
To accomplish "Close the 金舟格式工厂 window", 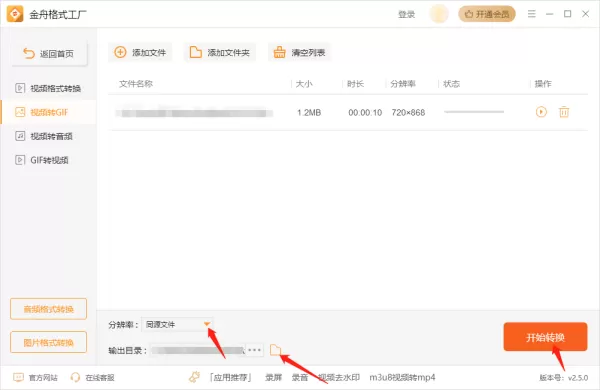I will (x=585, y=14).
